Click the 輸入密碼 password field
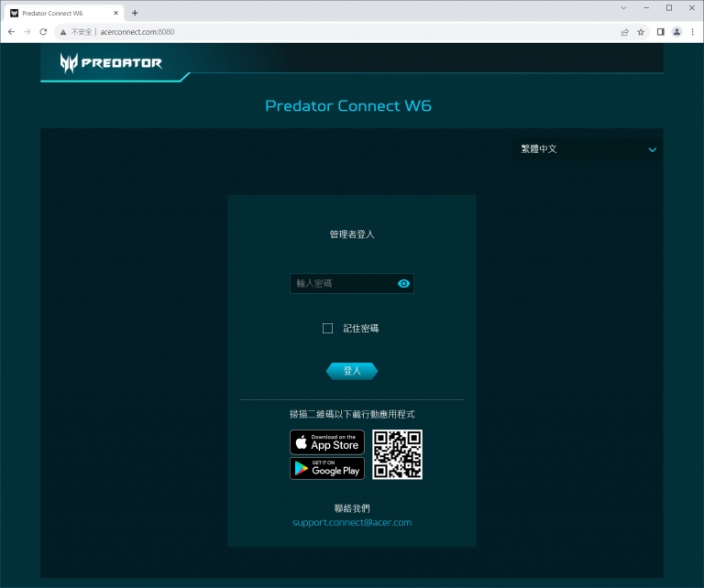Image resolution: width=704 pixels, height=588 pixels. tap(352, 283)
